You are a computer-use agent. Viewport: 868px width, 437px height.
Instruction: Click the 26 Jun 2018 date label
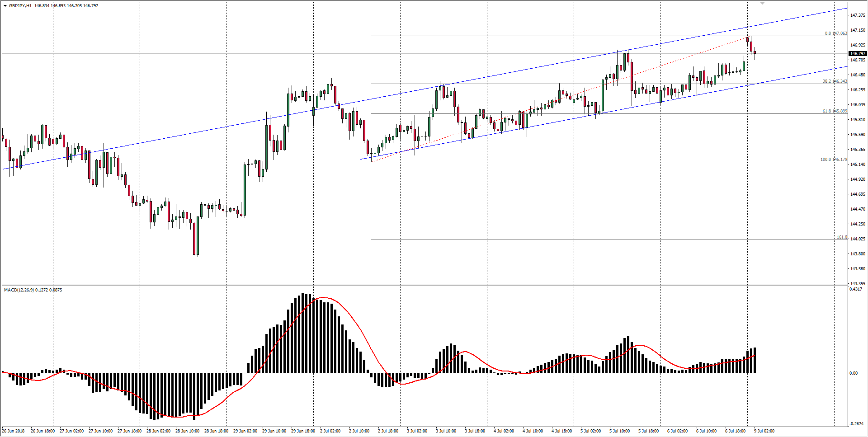click(14, 431)
